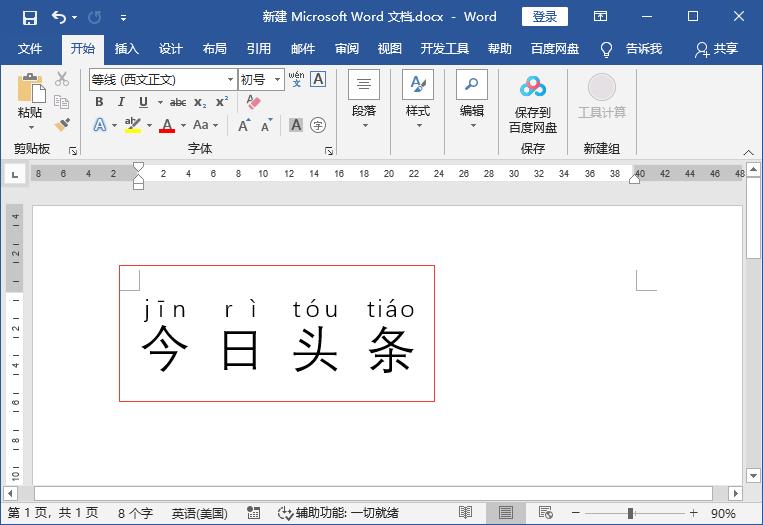Viewport: 763px width, 525px height.
Task: Click the 粘贴 paste icon
Action: coord(31,89)
